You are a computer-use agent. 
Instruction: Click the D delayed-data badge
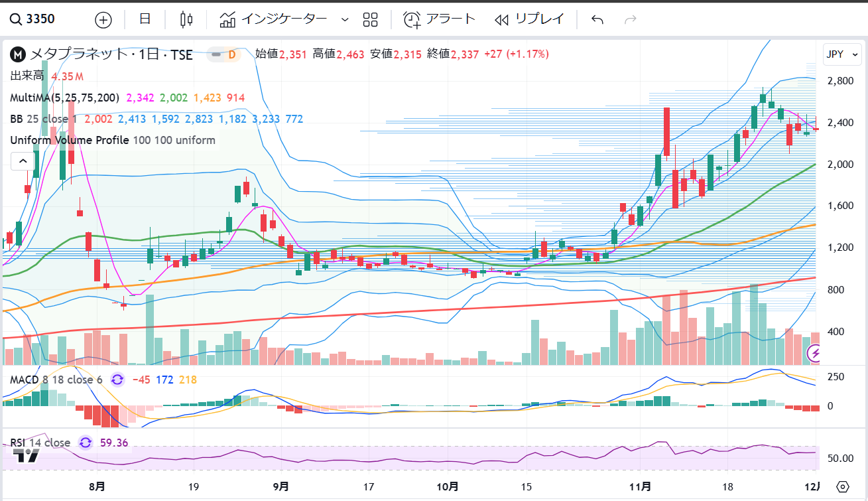pos(232,54)
